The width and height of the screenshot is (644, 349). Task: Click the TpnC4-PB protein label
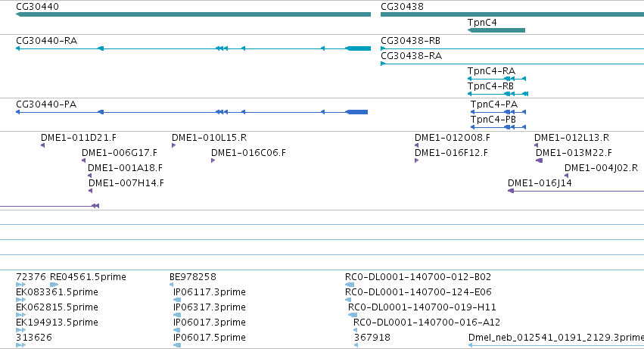pos(493,120)
